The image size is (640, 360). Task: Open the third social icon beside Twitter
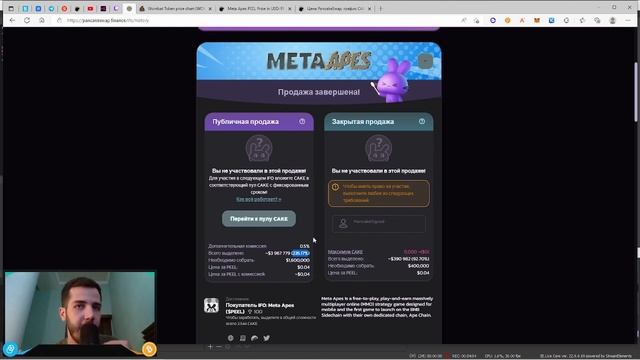(254, 338)
